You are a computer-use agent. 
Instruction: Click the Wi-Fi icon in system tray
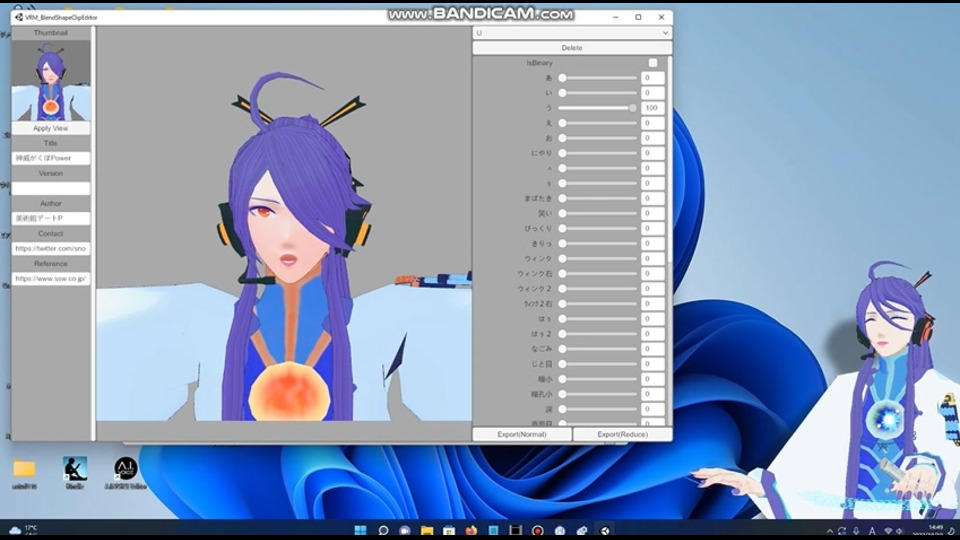888,531
